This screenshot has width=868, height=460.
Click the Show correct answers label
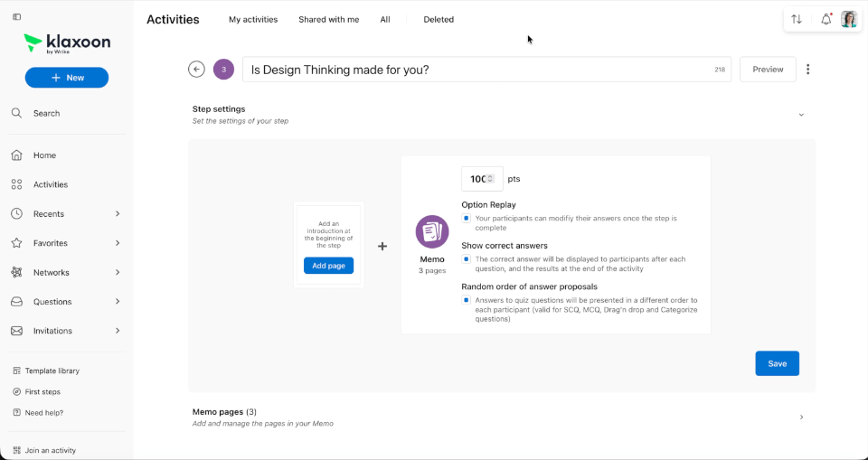505,246
